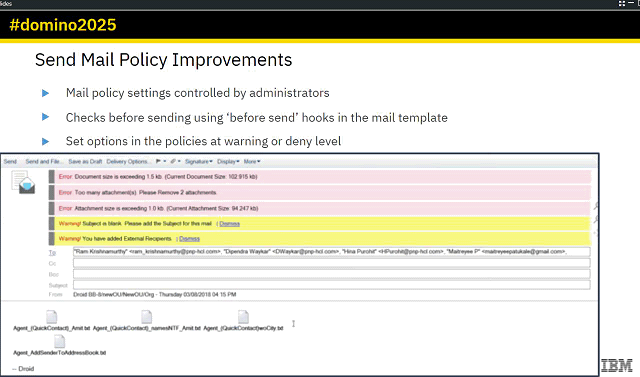Screen dimensions: 640x377
Task: Click Save as Draft button
Action: pos(85,162)
